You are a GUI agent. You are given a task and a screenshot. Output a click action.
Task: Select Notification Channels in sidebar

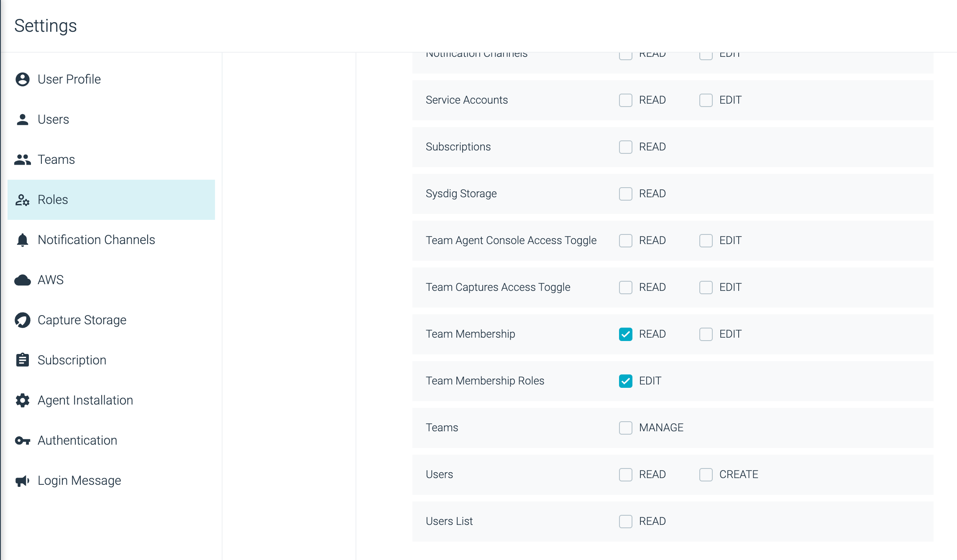pyautogui.click(x=111, y=240)
